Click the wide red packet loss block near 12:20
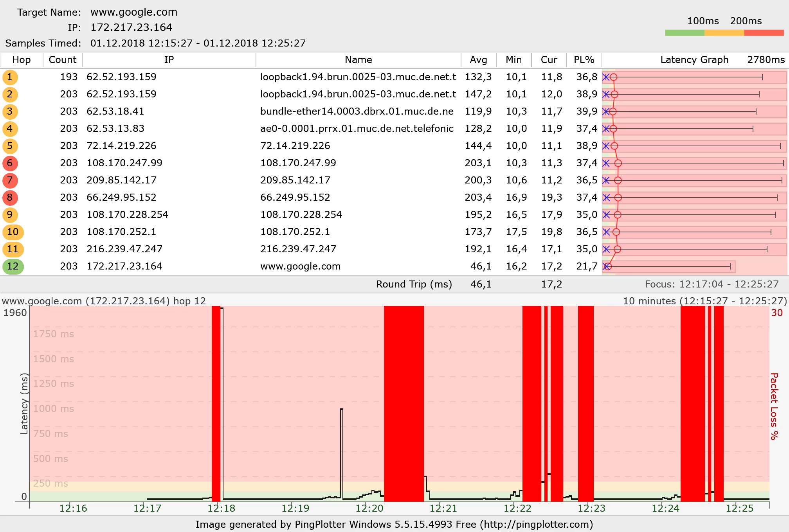Screen dimensions: 789x532 click(x=404, y=403)
